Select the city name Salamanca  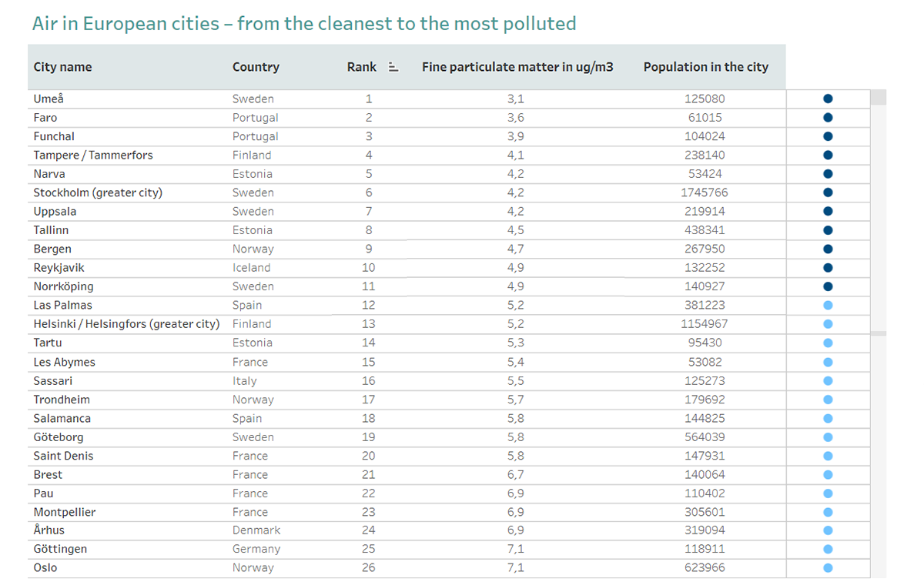pos(62,418)
